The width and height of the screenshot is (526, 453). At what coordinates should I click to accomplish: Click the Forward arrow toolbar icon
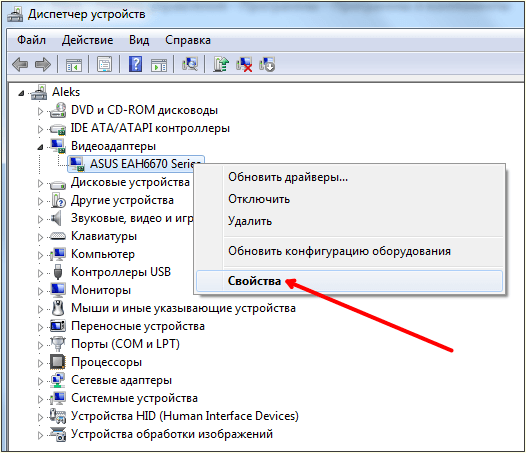pos(43,64)
